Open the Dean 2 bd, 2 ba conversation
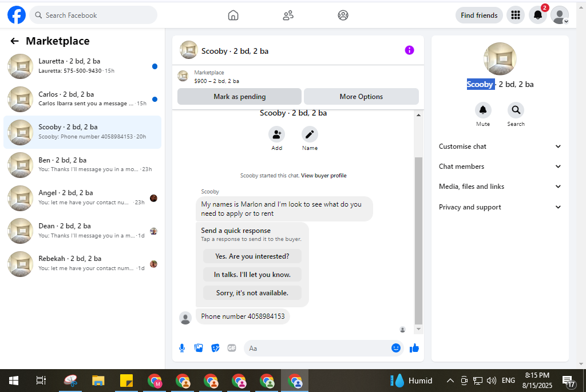The image size is (586, 392). (x=82, y=231)
